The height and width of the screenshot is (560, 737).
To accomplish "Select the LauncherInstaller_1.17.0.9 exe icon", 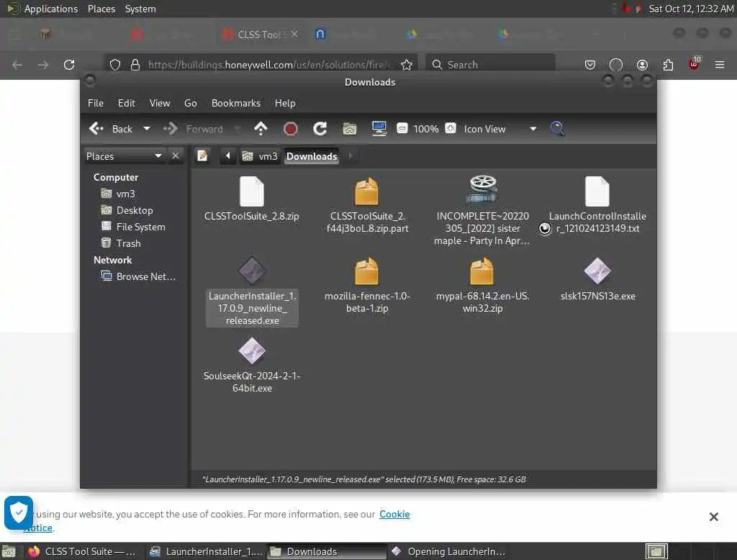I will pyautogui.click(x=252, y=271).
